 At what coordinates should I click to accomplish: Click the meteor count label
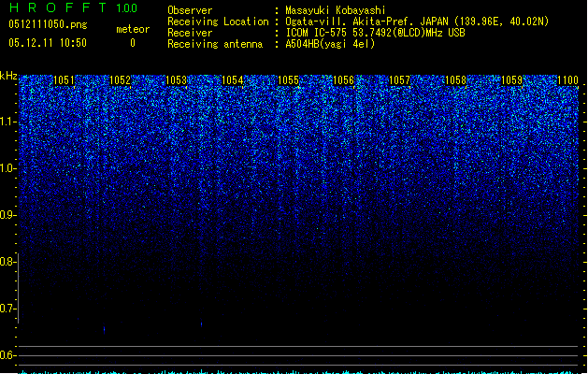click(133, 29)
